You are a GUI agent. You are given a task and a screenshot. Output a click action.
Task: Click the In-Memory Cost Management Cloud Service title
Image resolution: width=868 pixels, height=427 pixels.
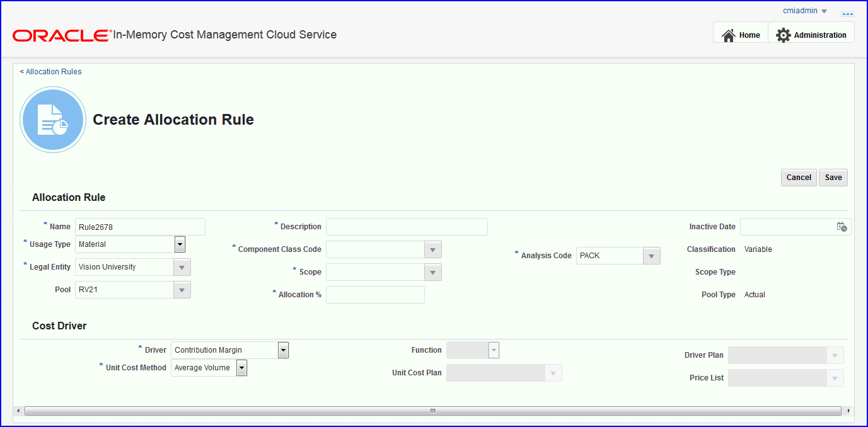click(x=224, y=35)
